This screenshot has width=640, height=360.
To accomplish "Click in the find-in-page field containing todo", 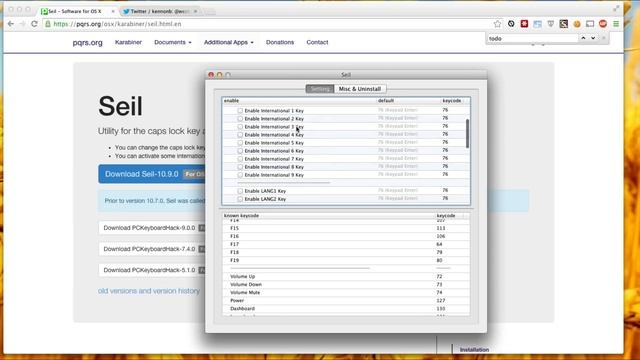I will click(532, 38).
